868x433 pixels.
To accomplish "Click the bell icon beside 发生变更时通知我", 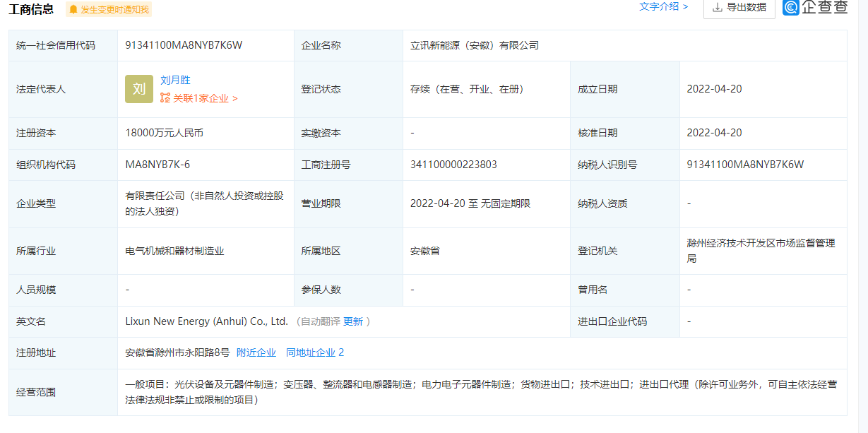I will (x=73, y=9).
